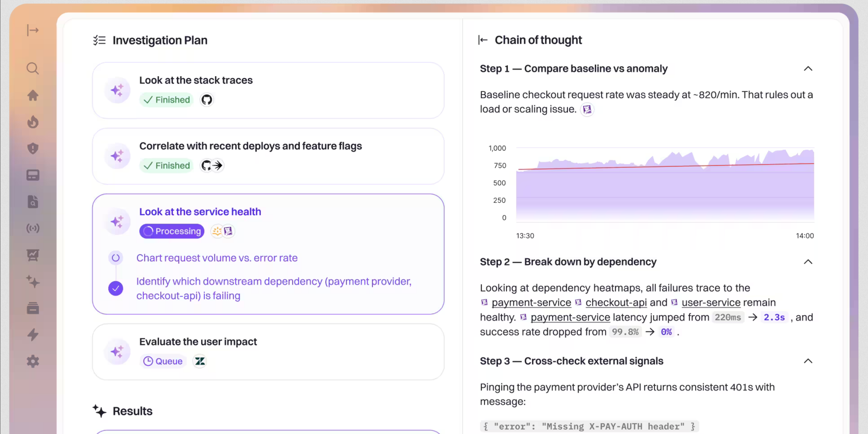868x434 pixels.
Task: Toggle the checked downstream dependency sub-step circle
Action: point(116,288)
